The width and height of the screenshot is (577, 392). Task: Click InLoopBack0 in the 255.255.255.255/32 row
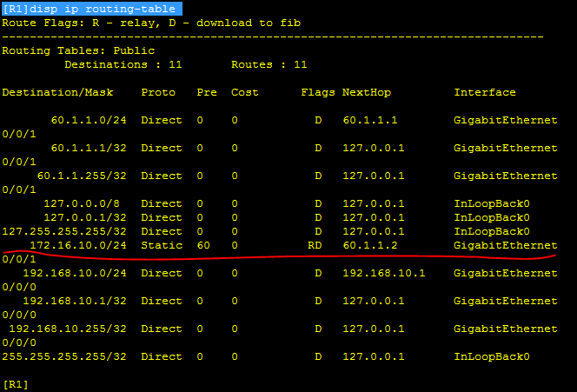[492, 356]
